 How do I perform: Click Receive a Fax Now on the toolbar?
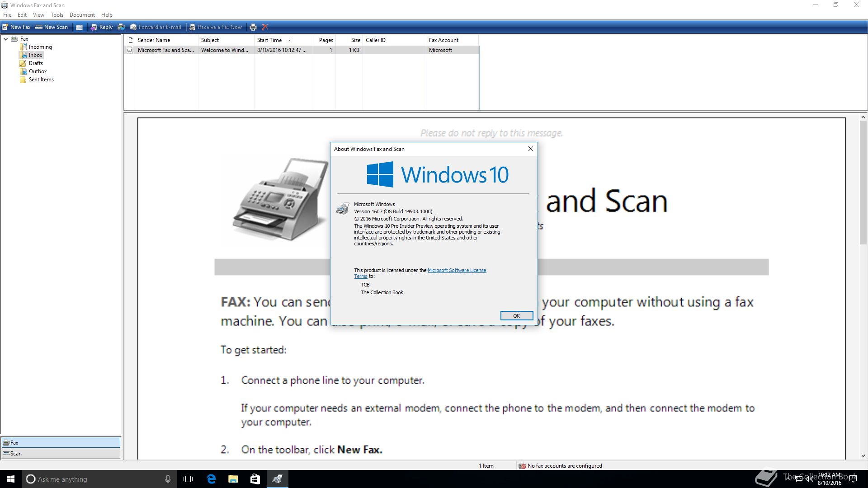tap(216, 27)
